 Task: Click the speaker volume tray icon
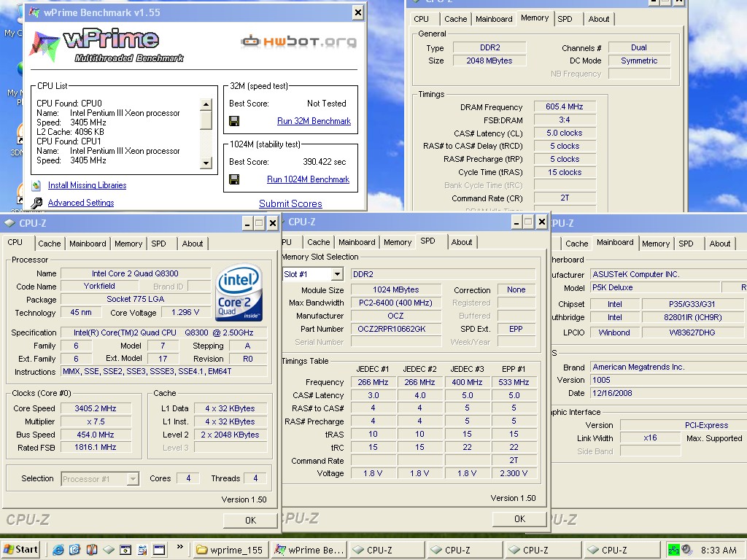tap(687, 550)
